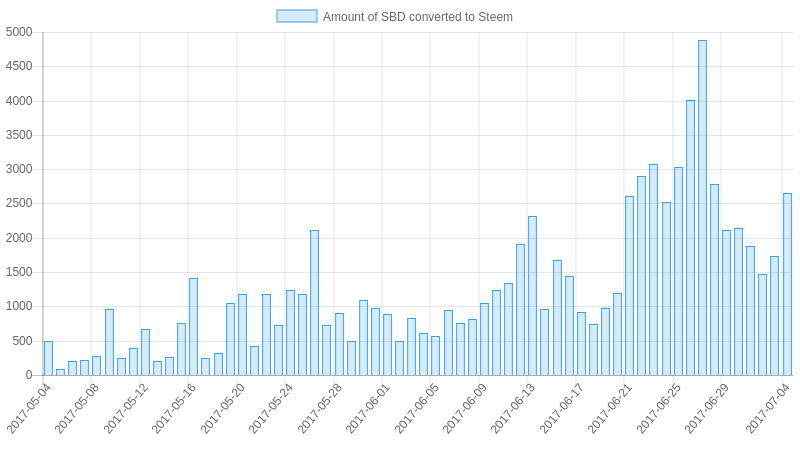
Task: Select the tallest bar near 4900
Action: (702, 208)
